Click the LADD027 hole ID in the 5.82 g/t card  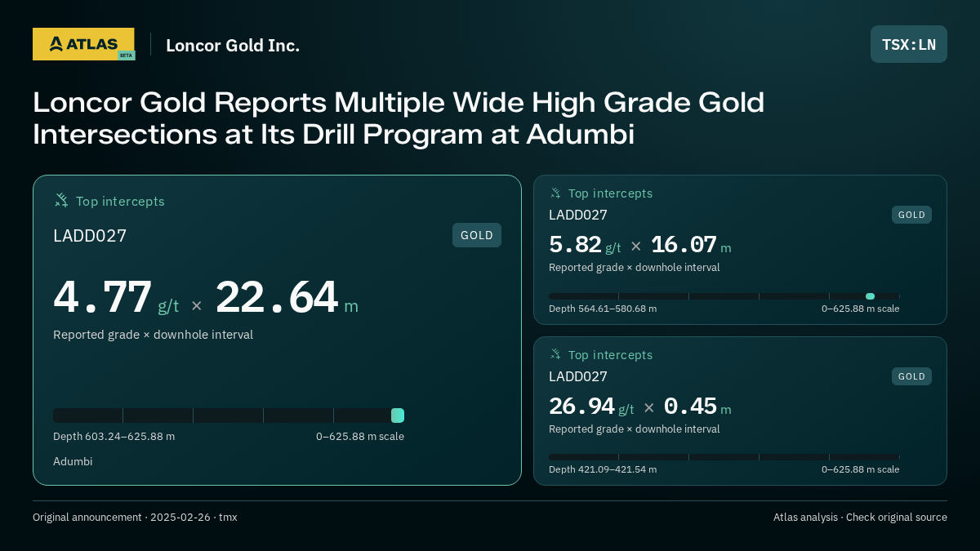click(x=578, y=216)
